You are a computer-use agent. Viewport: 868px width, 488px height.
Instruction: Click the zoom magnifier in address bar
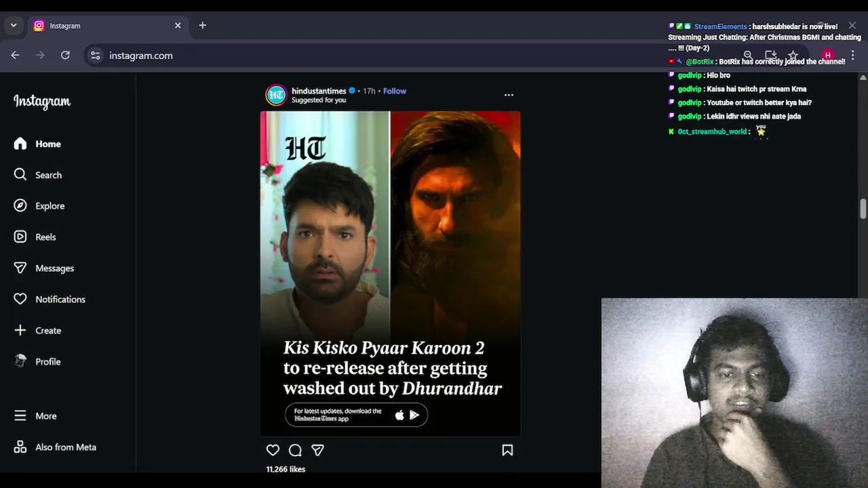point(748,56)
